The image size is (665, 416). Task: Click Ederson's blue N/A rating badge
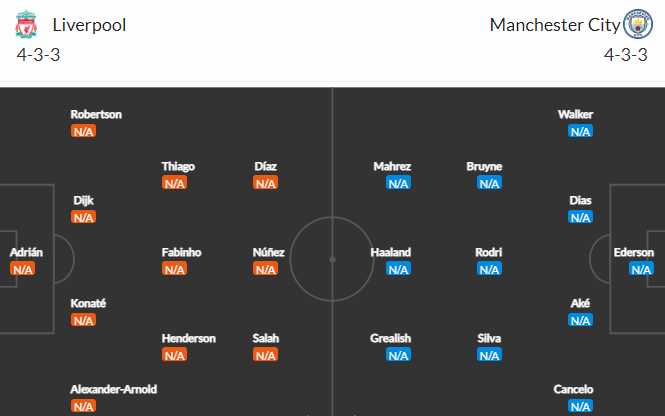coord(641,269)
